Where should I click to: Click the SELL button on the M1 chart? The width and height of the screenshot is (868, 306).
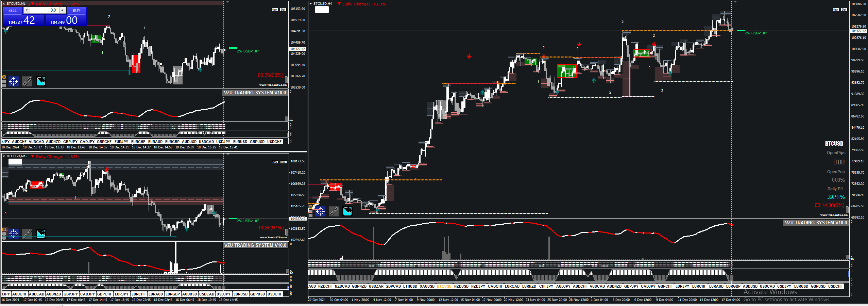pyautogui.click(x=13, y=10)
